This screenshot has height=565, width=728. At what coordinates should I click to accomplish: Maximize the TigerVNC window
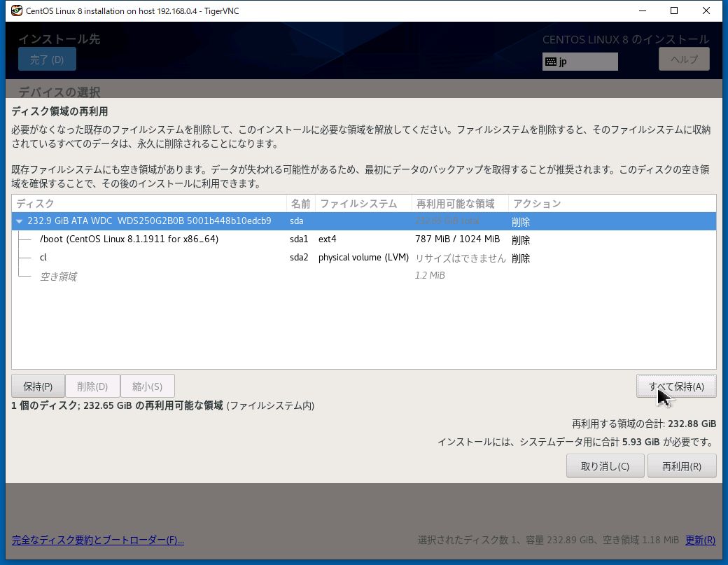(x=674, y=11)
